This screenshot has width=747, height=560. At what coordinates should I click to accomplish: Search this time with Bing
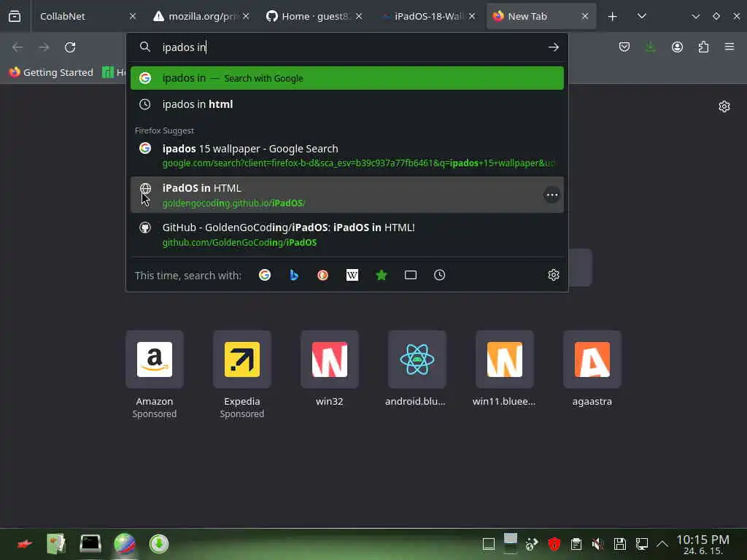coord(294,275)
